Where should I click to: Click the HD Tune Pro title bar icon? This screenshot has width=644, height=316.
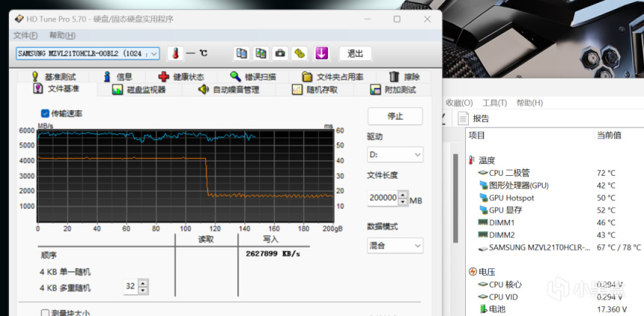[x=19, y=19]
